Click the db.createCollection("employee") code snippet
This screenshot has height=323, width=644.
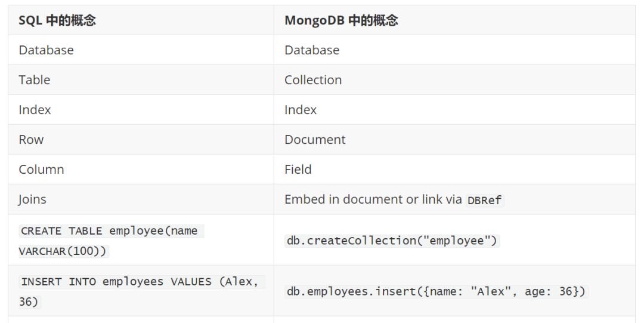(x=392, y=241)
